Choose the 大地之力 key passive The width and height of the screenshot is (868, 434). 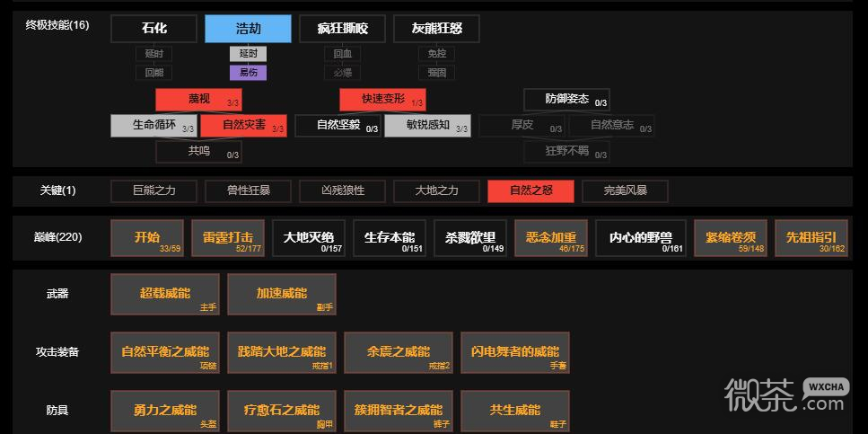436,190
